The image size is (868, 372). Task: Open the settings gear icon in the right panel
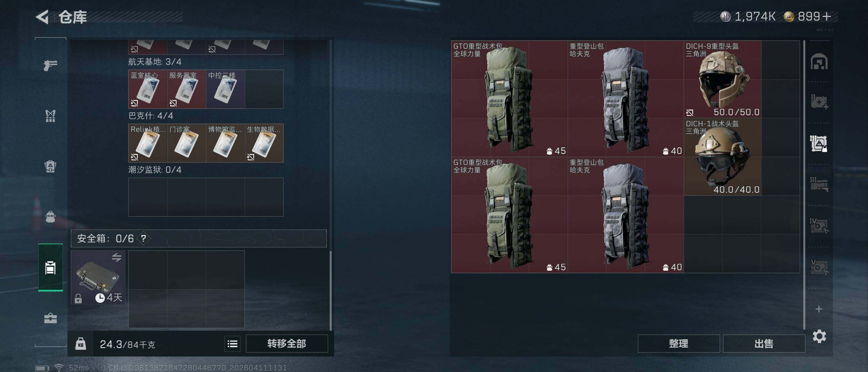[819, 336]
